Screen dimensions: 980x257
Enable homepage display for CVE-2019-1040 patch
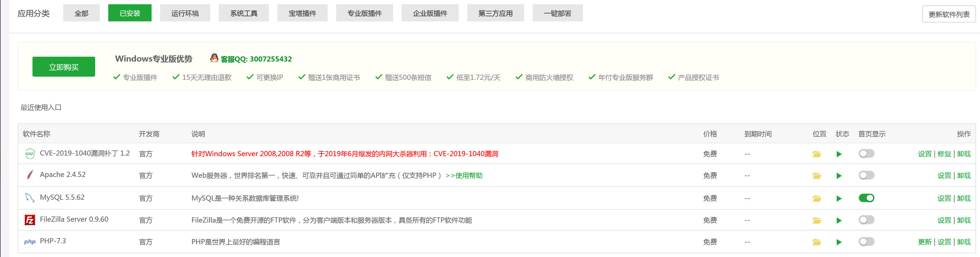(866, 154)
